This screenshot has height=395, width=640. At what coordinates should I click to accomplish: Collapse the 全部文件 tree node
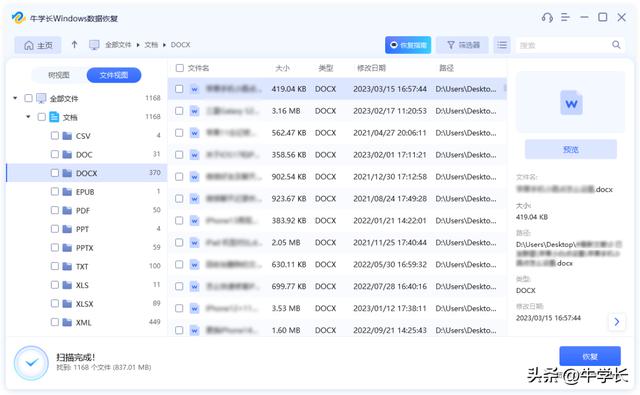pyautogui.click(x=15, y=98)
